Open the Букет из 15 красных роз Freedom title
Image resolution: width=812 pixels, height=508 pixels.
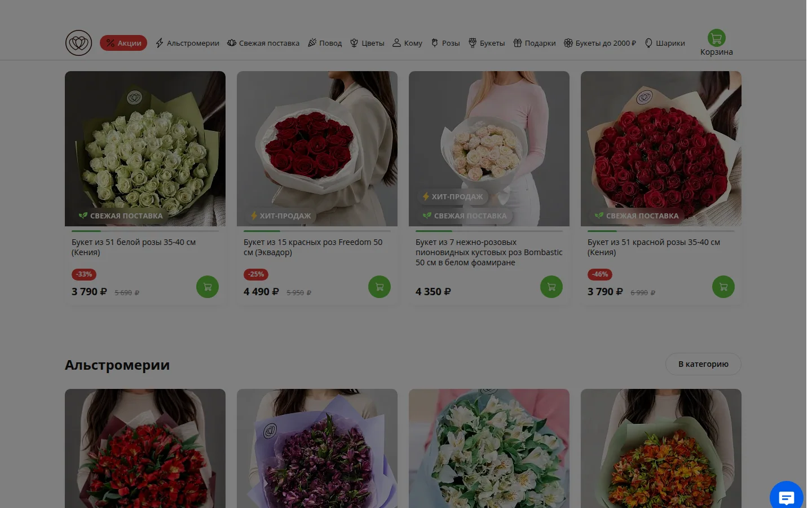(313, 247)
